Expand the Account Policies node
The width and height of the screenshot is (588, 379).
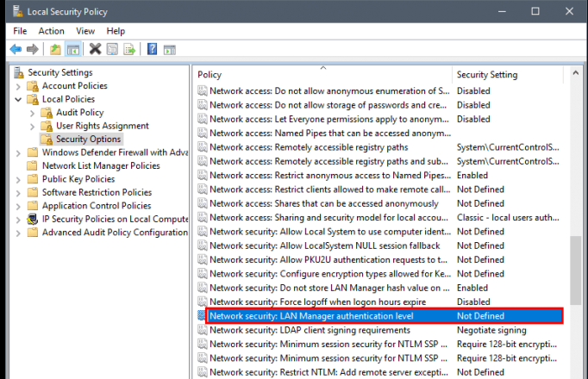pos(18,86)
